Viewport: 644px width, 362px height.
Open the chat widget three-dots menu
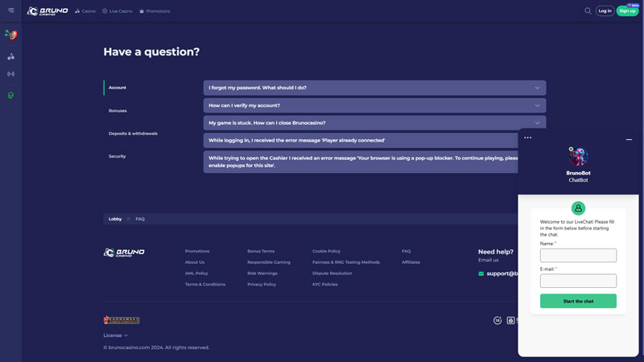click(x=528, y=138)
